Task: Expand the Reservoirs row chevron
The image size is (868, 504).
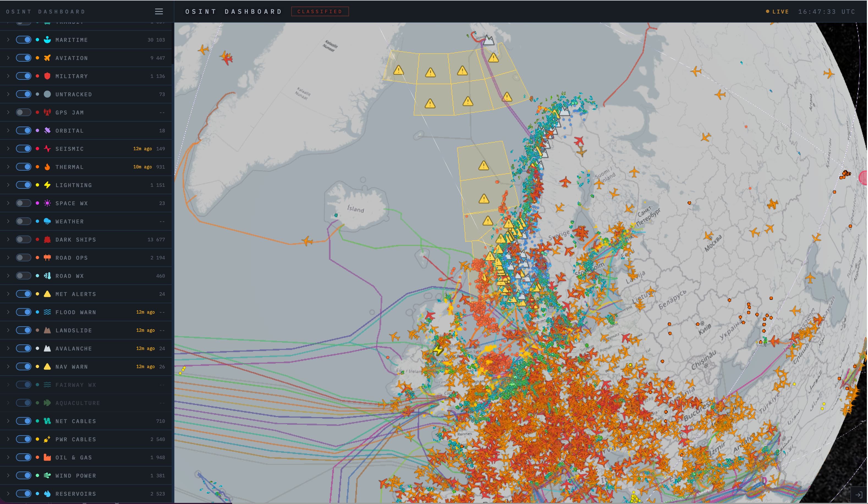Action: (8, 494)
